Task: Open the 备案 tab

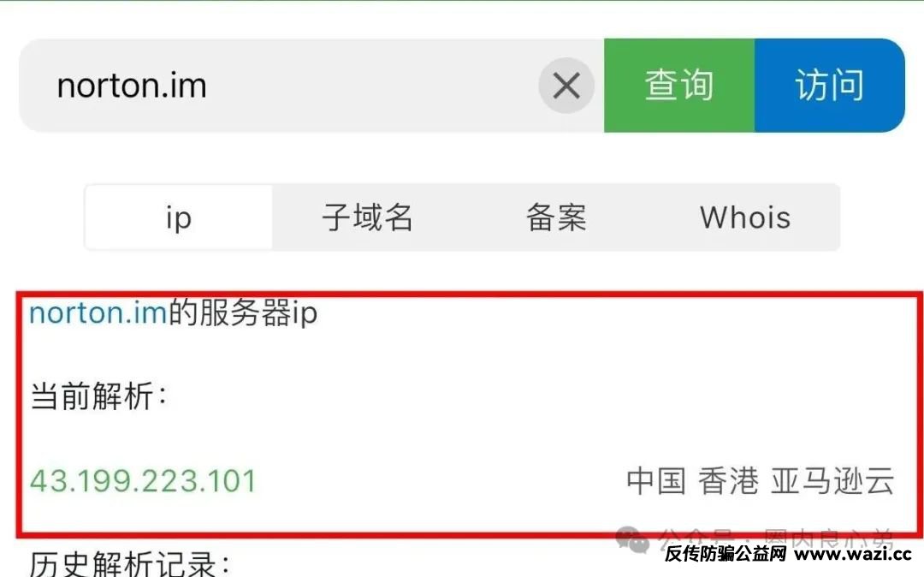Action: 556,217
